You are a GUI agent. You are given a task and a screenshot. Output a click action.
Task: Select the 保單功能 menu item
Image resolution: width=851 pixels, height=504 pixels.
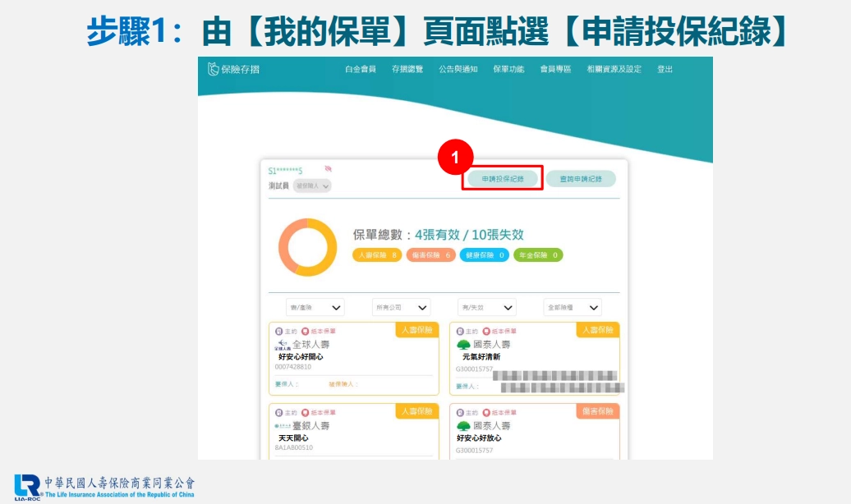click(508, 69)
